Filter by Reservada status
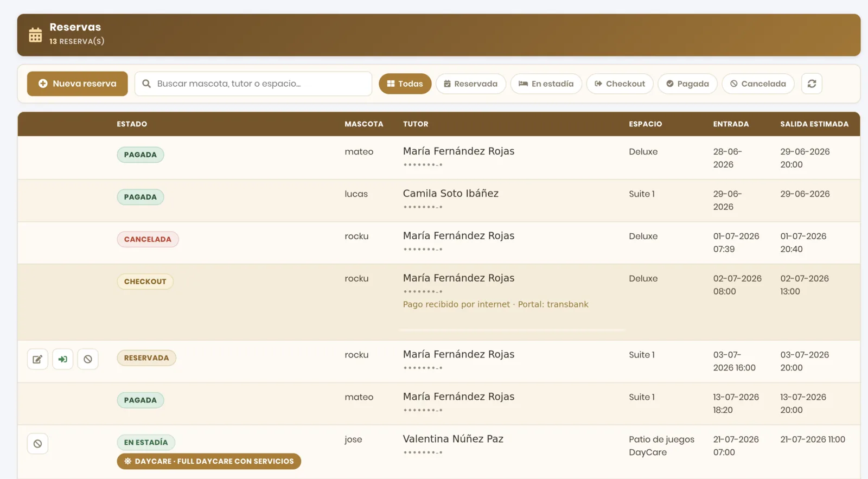 (471, 84)
